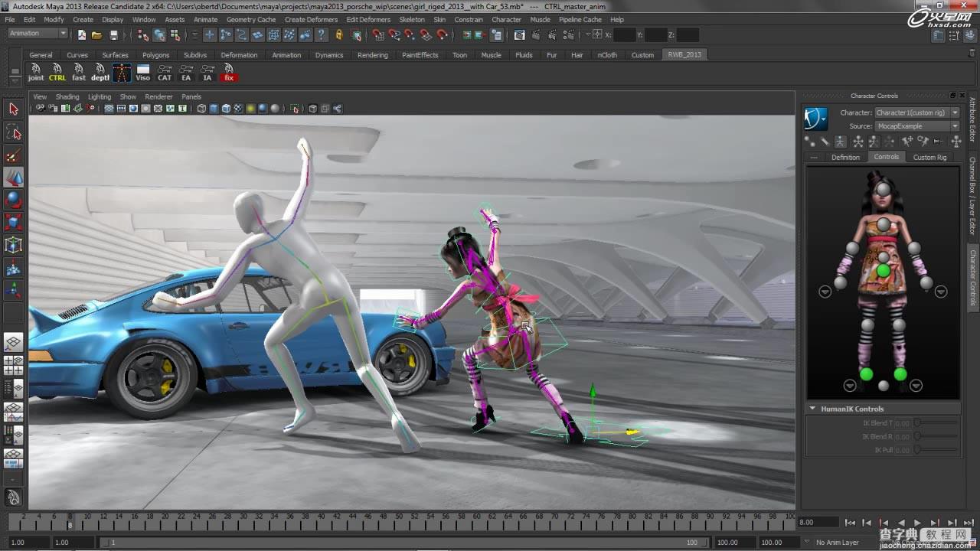The image size is (980, 551).
Task: Open the Source dropdown showing MocapExample
Action: [x=917, y=126]
